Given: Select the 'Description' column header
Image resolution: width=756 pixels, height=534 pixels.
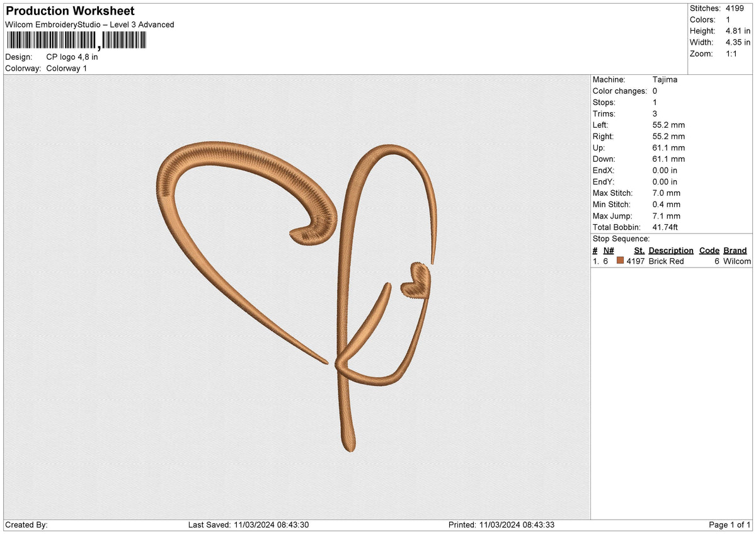Looking at the screenshot, I should pyautogui.click(x=671, y=251).
